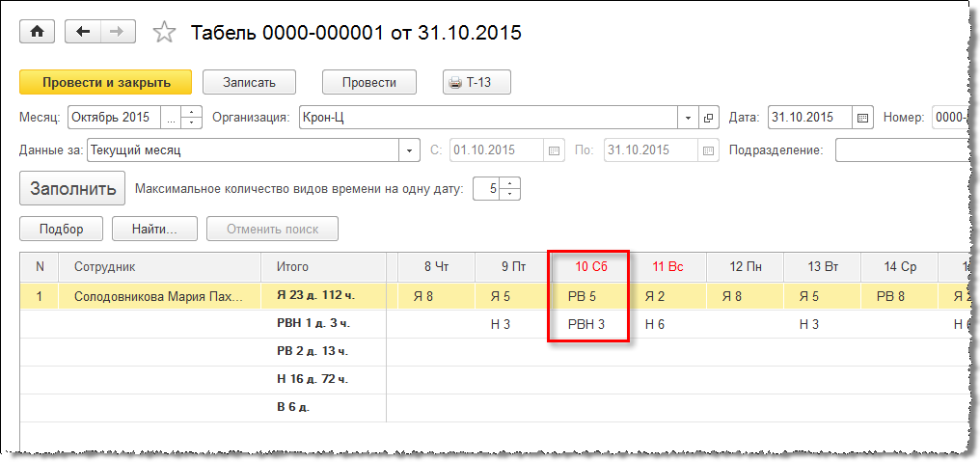Click Провести и закрыть button

(106, 83)
